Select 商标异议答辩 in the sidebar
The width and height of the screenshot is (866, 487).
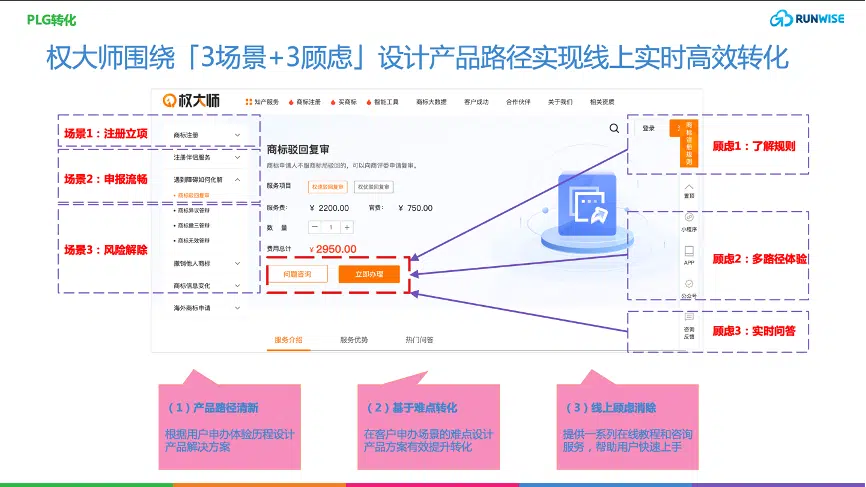coord(192,210)
